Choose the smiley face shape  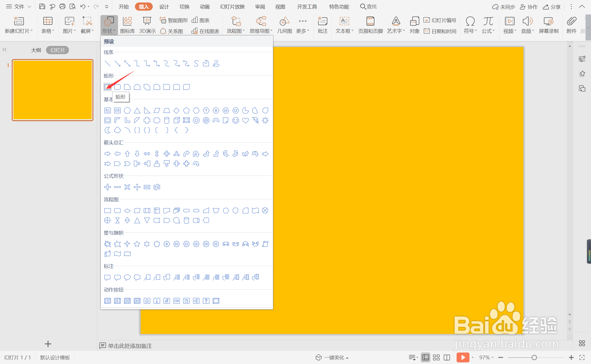tap(235, 120)
